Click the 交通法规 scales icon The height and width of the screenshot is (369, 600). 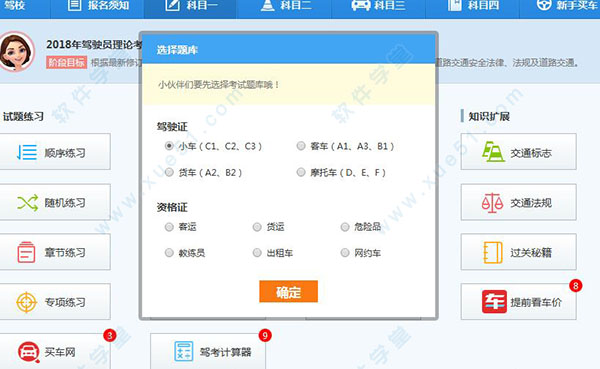pos(492,202)
